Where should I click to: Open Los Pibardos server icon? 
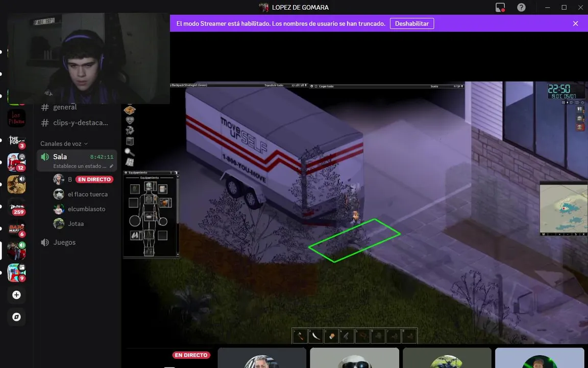click(16, 118)
